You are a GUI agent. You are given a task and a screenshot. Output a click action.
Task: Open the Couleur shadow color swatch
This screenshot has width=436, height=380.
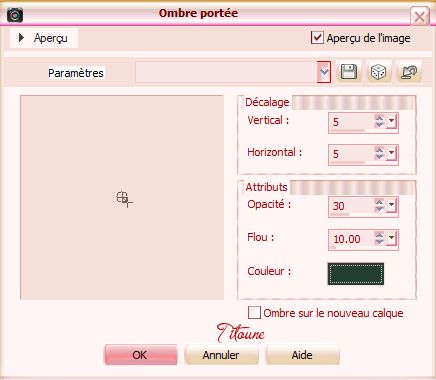click(356, 274)
